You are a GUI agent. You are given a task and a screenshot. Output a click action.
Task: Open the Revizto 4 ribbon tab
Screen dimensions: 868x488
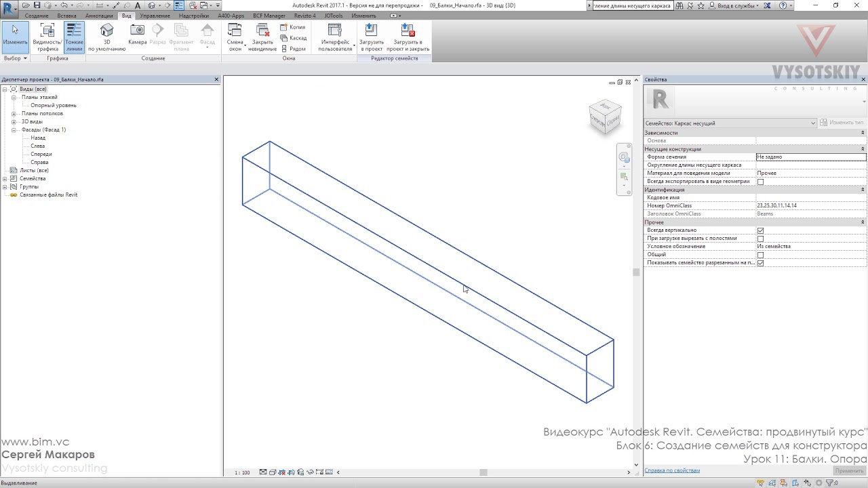pos(304,15)
